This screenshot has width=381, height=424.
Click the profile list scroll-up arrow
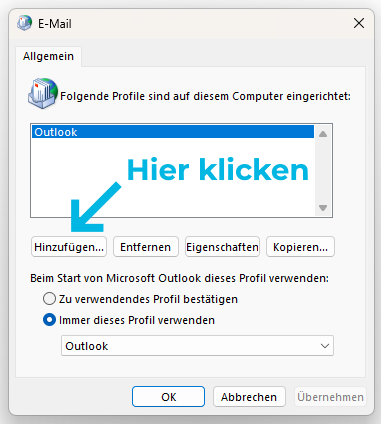coord(323,134)
